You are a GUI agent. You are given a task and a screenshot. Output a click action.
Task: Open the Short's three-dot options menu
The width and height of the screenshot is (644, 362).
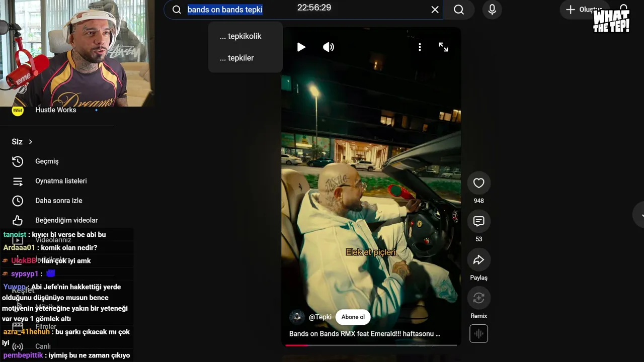[x=420, y=47]
